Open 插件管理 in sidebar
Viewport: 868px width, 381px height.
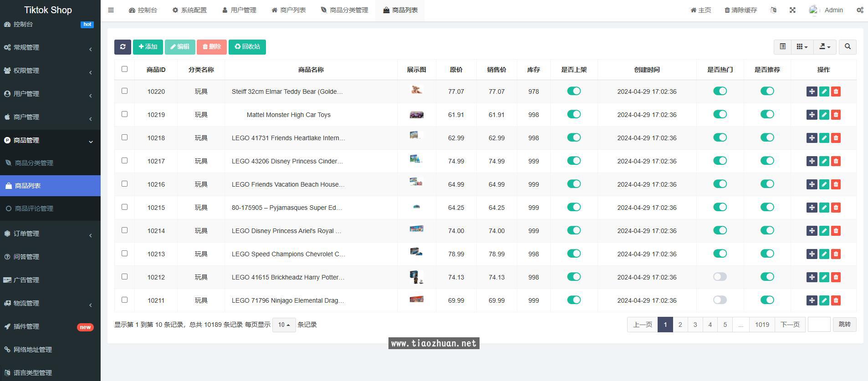50,326
